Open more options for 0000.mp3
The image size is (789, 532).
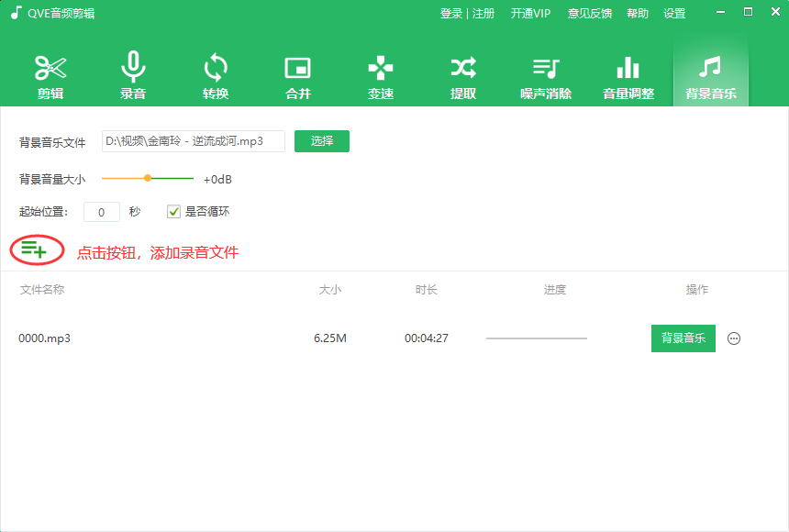click(x=734, y=338)
